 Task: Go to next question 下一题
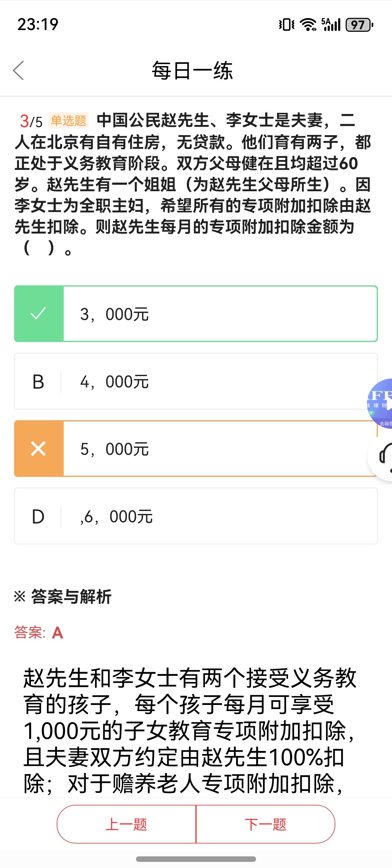[x=266, y=824]
